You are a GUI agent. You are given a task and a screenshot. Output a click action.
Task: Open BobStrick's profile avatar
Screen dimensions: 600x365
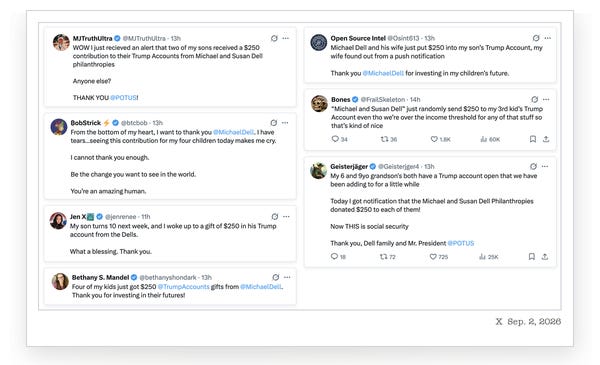59,127
